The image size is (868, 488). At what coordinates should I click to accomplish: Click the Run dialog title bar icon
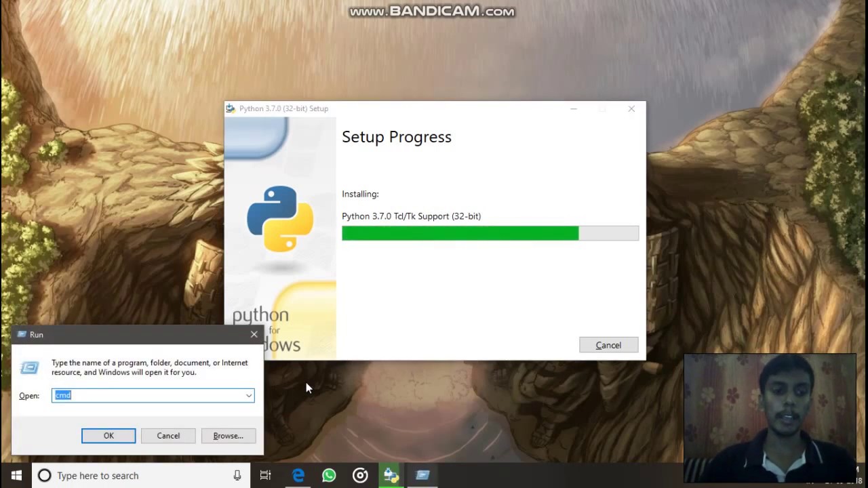(x=22, y=334)
